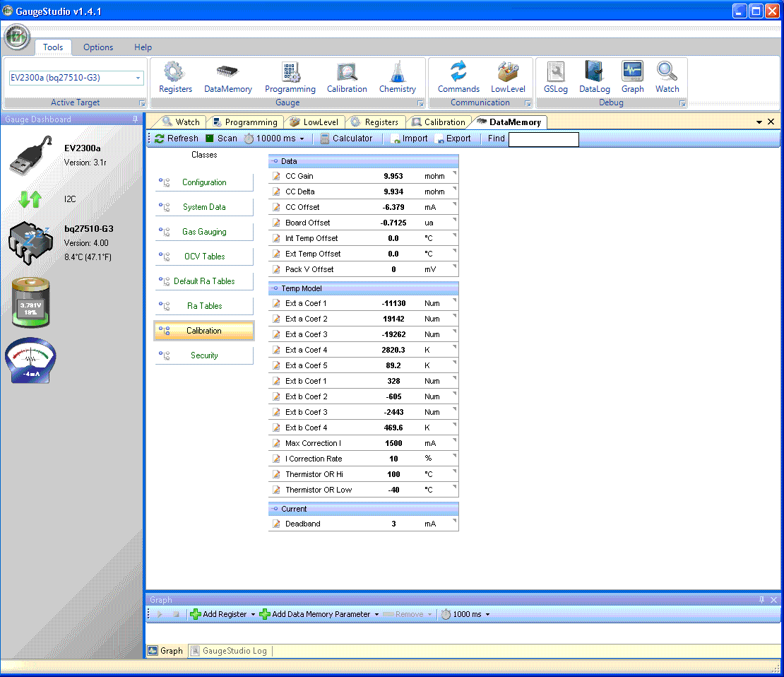Open the document tabs list dropdown arrow
Image resolution: width=784 pixels, height=677 pixels.
tap(759, 122)
